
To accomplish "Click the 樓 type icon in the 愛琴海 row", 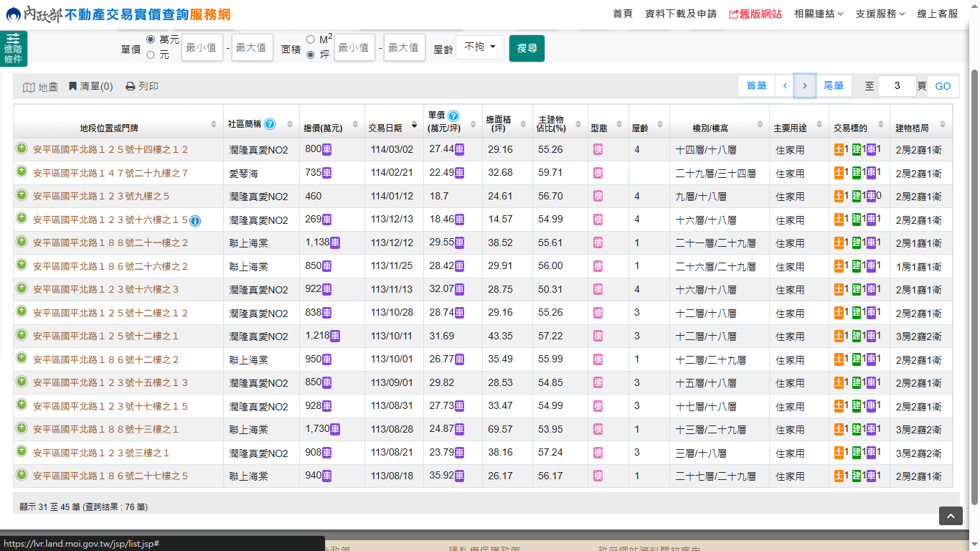I will (598, 173).
